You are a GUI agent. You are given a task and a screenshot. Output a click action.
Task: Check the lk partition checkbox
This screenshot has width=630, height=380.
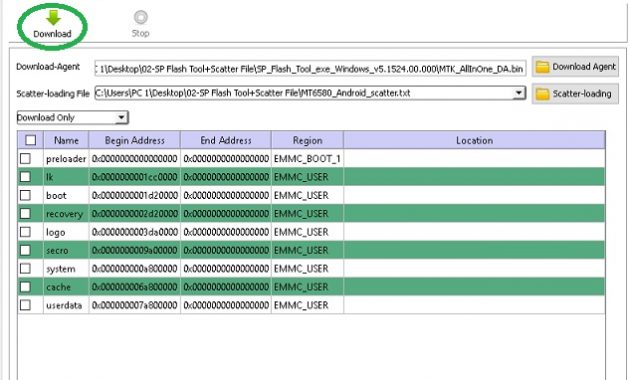25,177
